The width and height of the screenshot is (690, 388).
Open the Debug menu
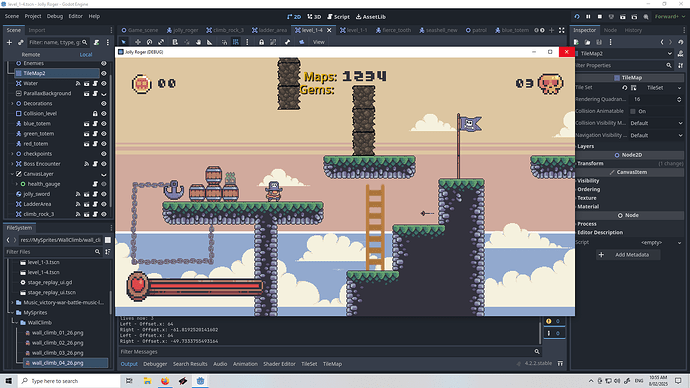tap(55, 16)
